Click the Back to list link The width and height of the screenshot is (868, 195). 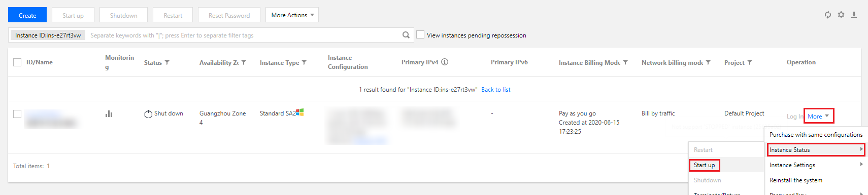click(496, 90)
